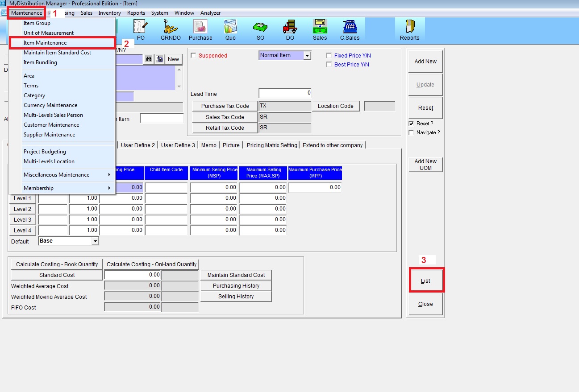Screen dimensions: 579x392
Task: Click the Lead Time input field
Action: (x=285, y=93)
